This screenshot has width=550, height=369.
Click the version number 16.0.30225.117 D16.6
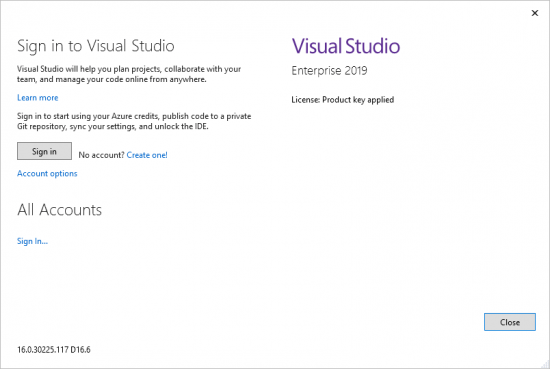[x=54, y=350]
